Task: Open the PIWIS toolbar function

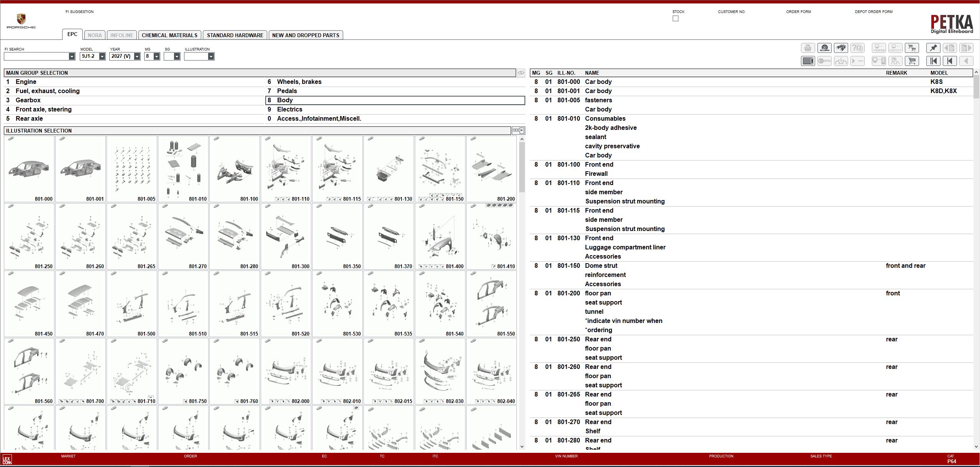Action: point(880,48)
